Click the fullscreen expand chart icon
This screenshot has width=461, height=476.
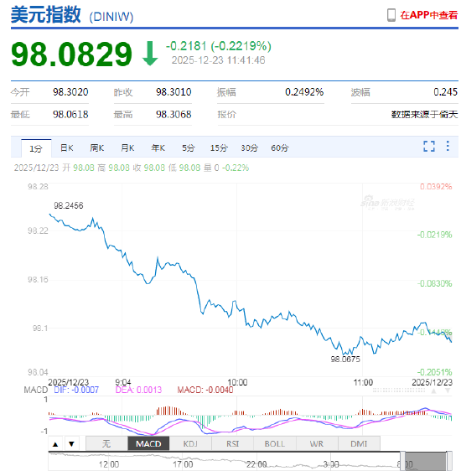429,146
